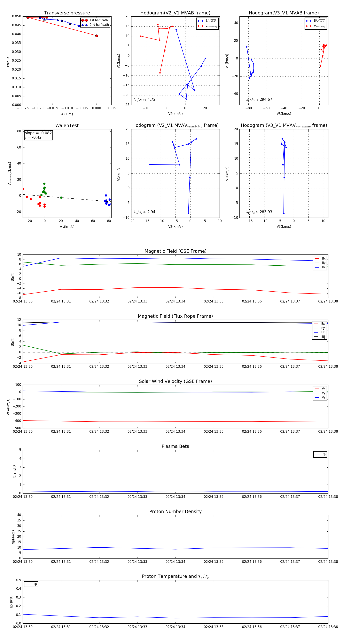Click the eigenvalue ratio 294.67 annotation

[259, 100]
